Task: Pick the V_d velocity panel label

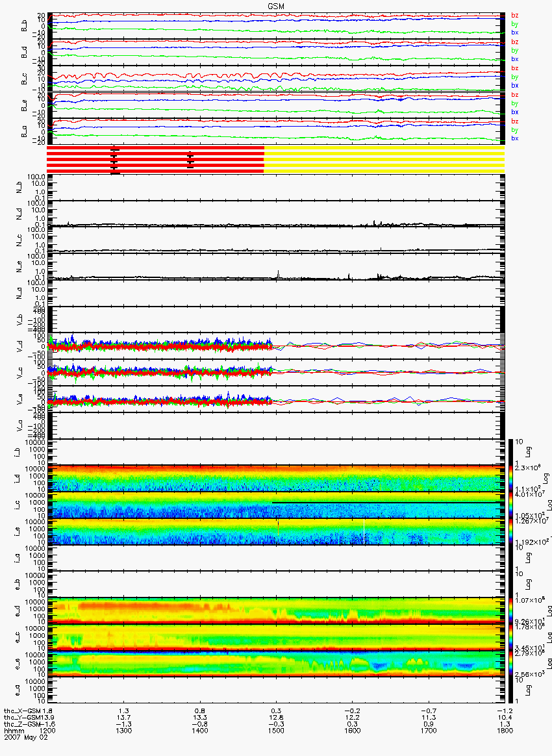Action: click(x=19, y=346)
